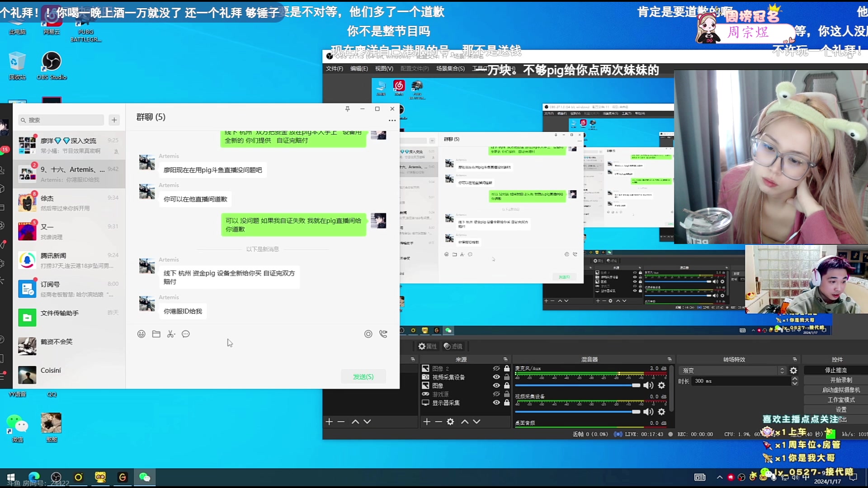The height and width of the screenshot is (488, 868).
Task: Open the 订阅号 subscriptions entry
Action: click(69, 289)
